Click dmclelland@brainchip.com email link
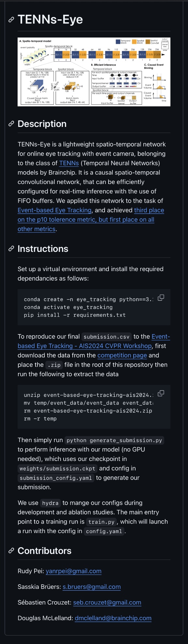The height and width of the screenshot is (644, 188). pos(113,618)
